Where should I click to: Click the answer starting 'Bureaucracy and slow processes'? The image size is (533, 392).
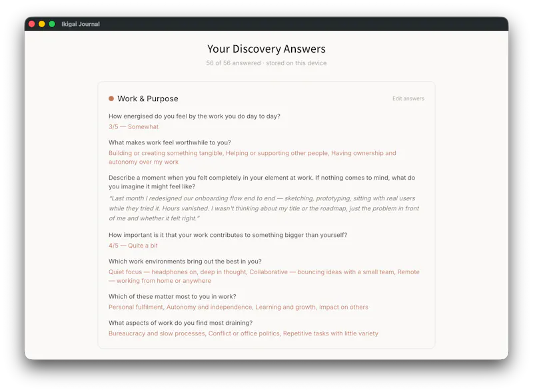coord(243,333)
